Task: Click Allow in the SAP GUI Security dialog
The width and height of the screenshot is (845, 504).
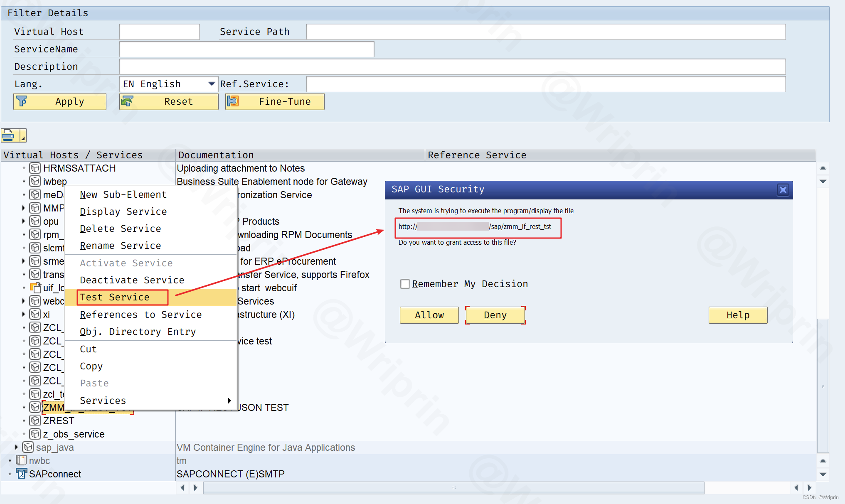Action: [429, 315]
